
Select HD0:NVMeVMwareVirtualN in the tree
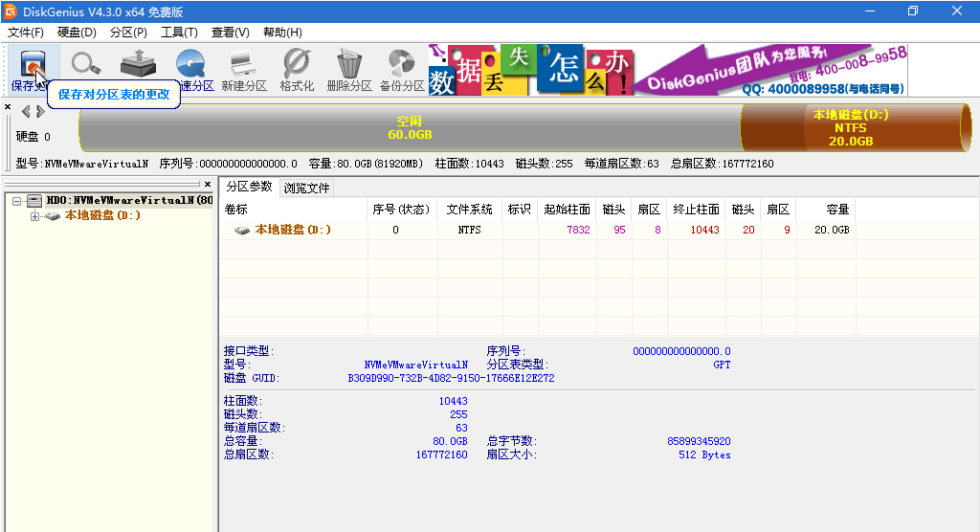coord(129,201)
